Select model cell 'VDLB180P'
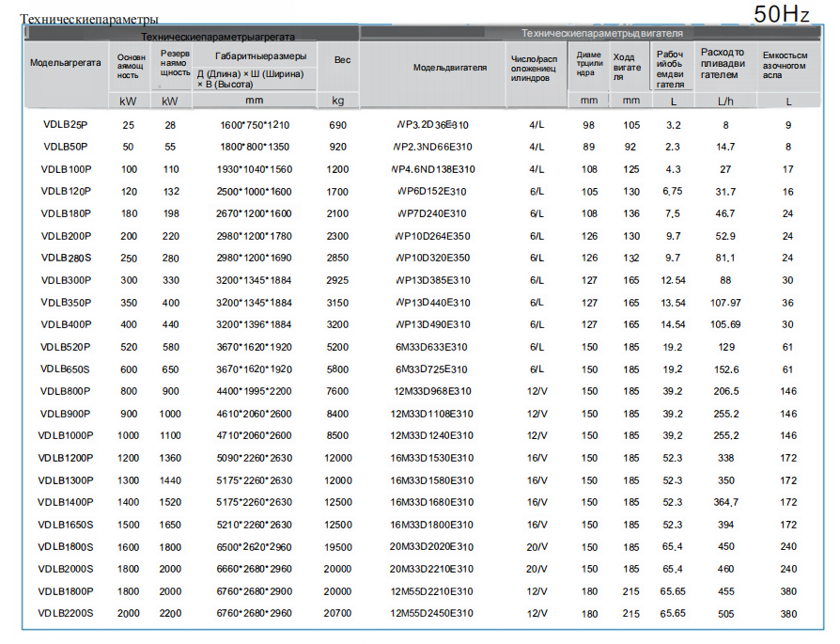Screen dimensions: 840x644 [x=66, y=213]
